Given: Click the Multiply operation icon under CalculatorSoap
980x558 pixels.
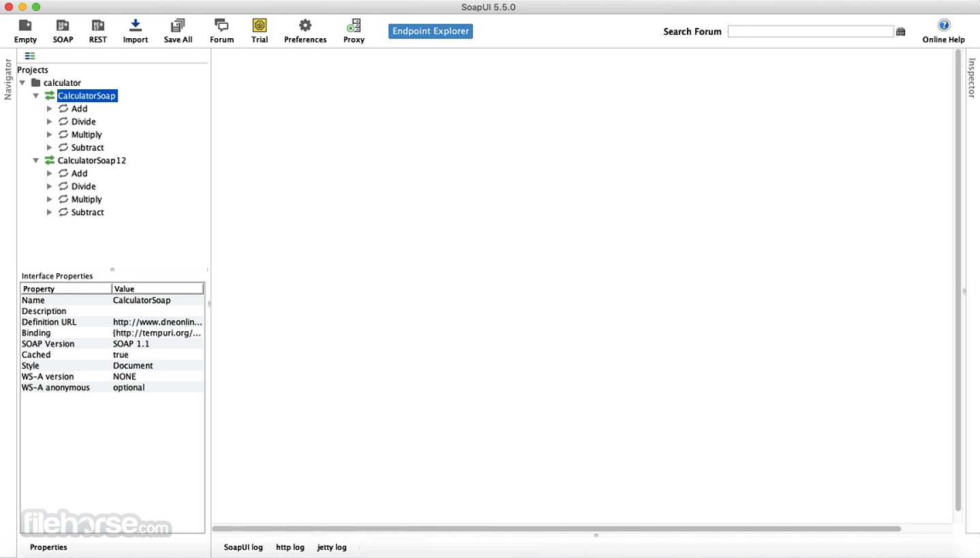Looking at the screenshot, I should click(63, 135).
